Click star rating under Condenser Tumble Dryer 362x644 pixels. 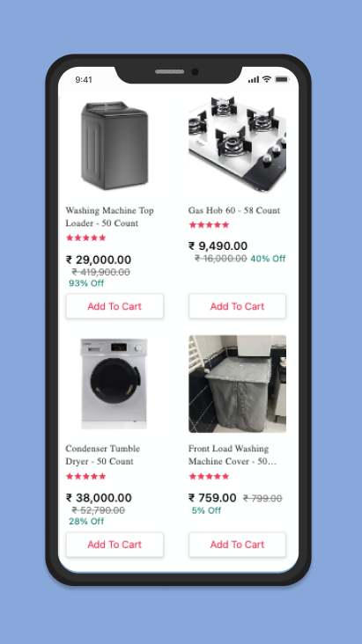pos(86,477)
